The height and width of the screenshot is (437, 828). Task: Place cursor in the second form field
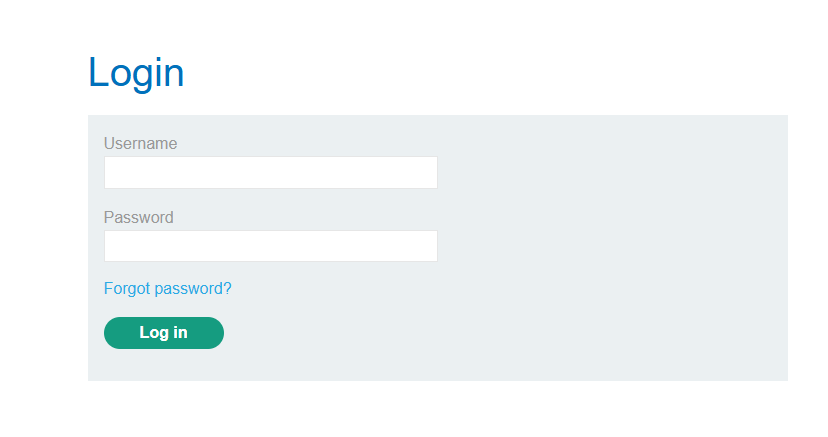pos(270,246)
